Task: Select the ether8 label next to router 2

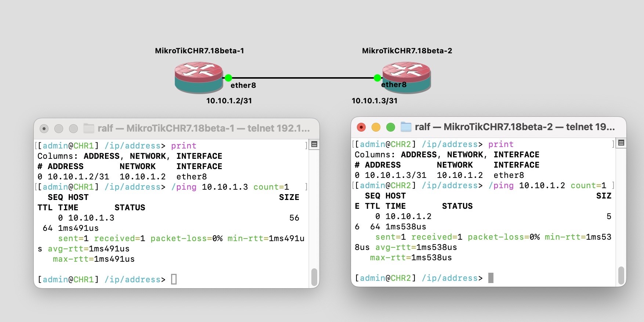Action: coord(394,85)
